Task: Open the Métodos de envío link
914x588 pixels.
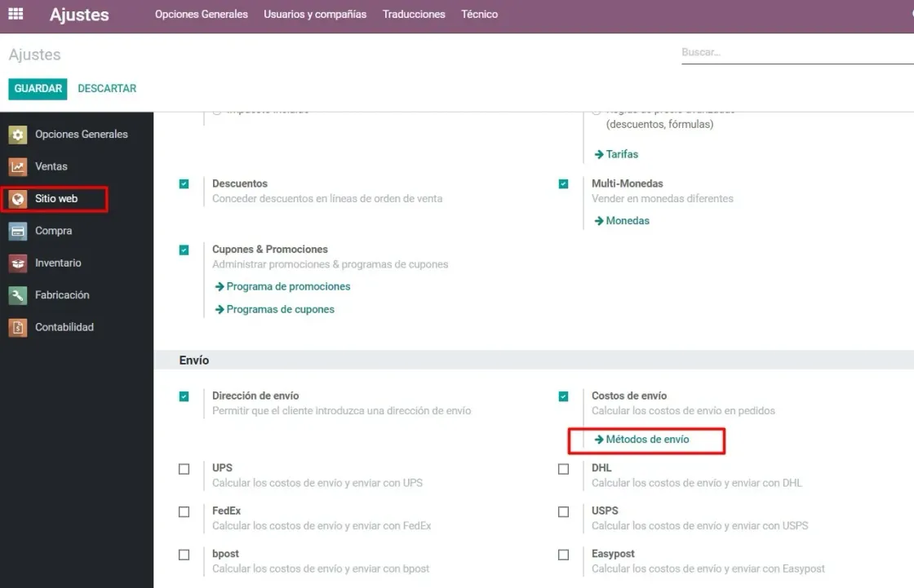Action: 647,440
